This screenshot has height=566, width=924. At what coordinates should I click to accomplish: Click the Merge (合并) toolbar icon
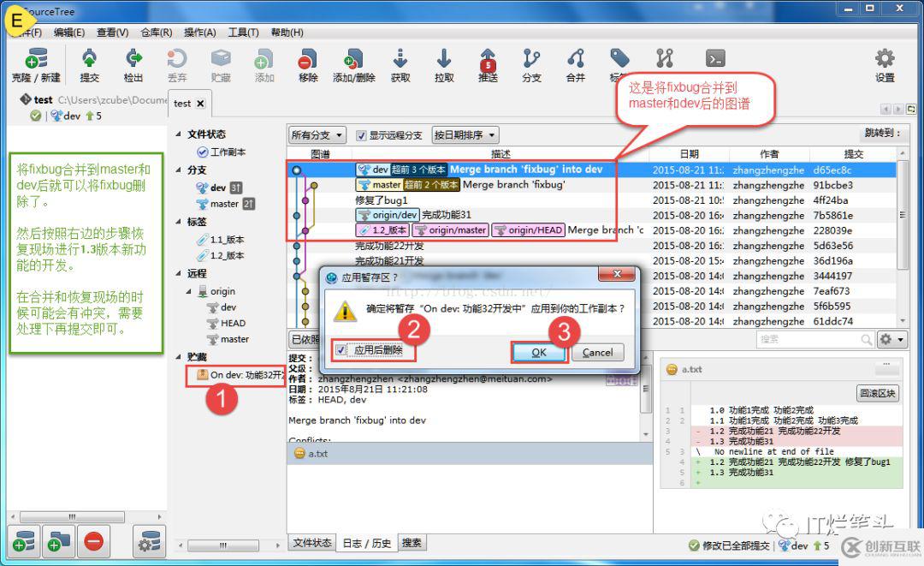pyautogui.click(x=575, y=64)
